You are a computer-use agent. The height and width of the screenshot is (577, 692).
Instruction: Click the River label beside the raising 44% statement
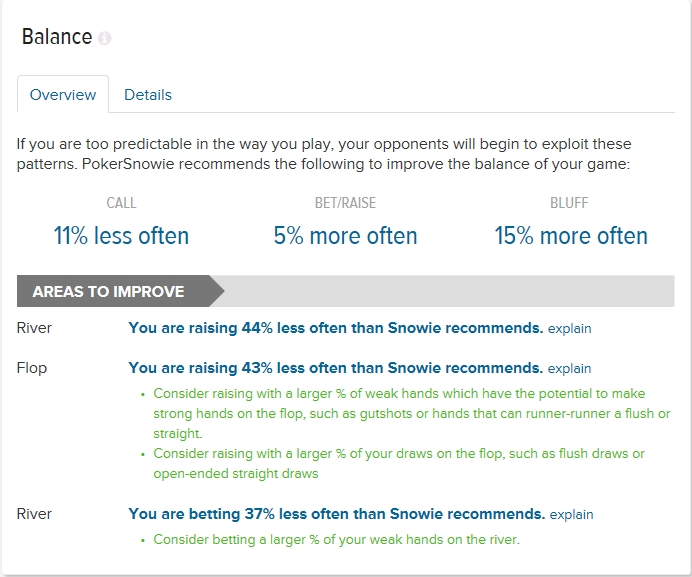coord(34,328)
